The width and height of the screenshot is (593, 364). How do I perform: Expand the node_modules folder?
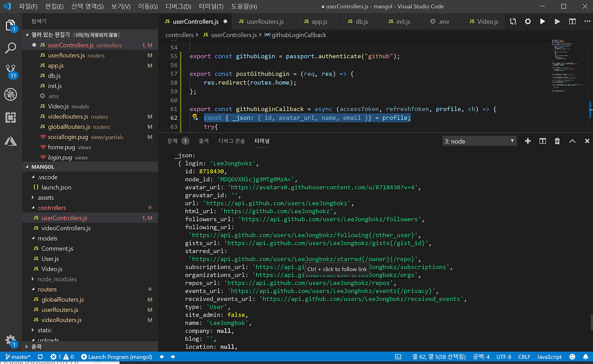click(x=57, y=279)
